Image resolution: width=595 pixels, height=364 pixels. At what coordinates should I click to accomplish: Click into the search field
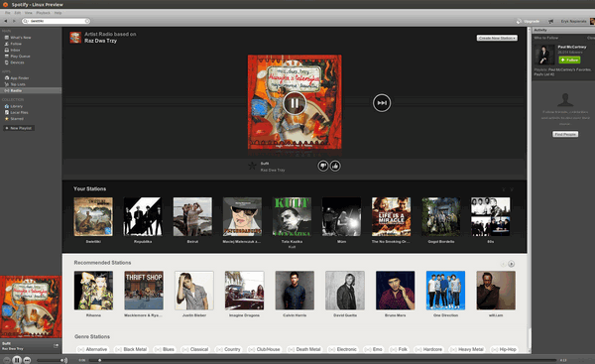click(56, 21)
